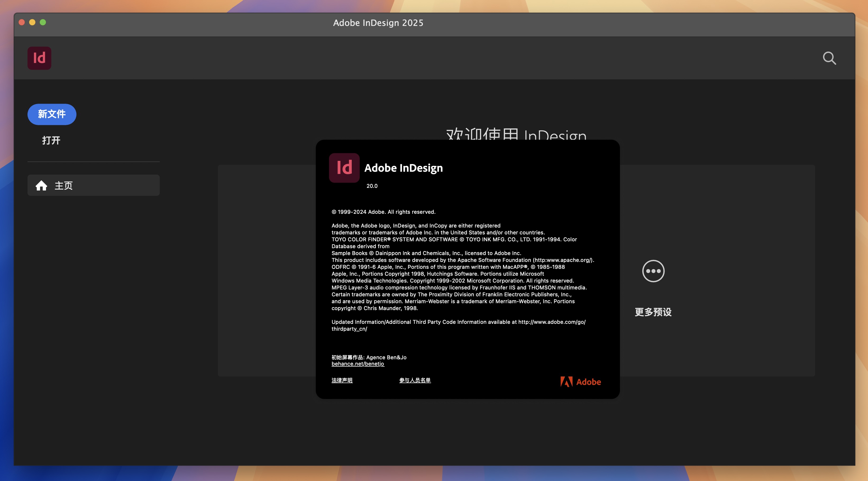Open the 法律声明 link
The width and height of the screenshot is (868, 481).
point(342,380)
